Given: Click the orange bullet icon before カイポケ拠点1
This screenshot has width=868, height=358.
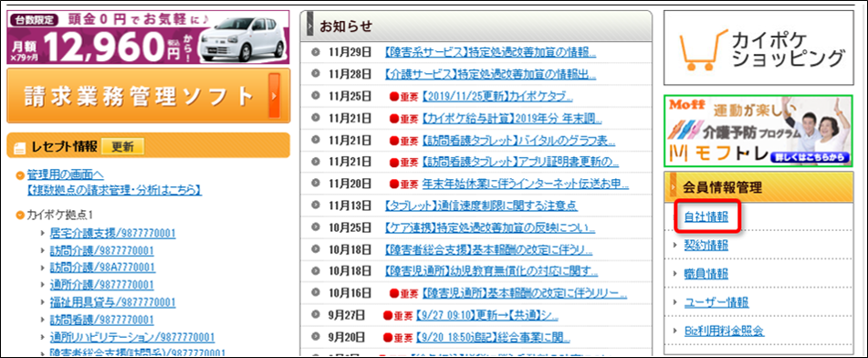Looking at the screenshot, I should [20, 215].
